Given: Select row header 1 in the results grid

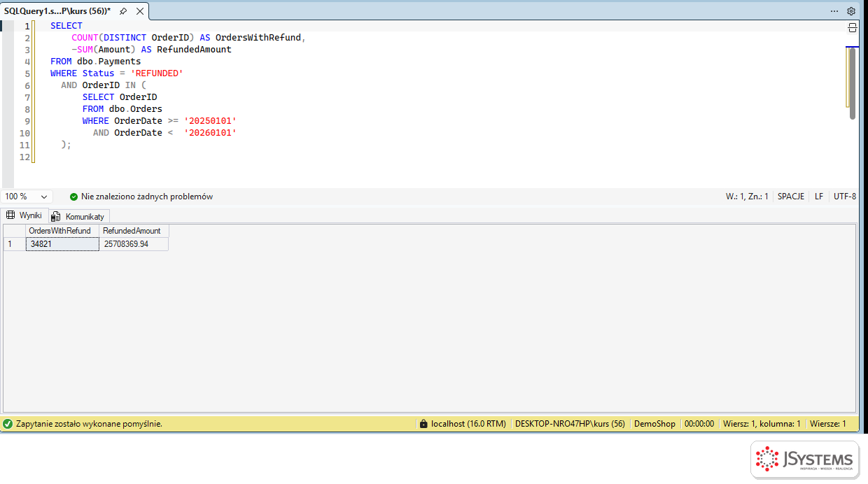Looking at the screenshot, I should [x=14, y=244].
